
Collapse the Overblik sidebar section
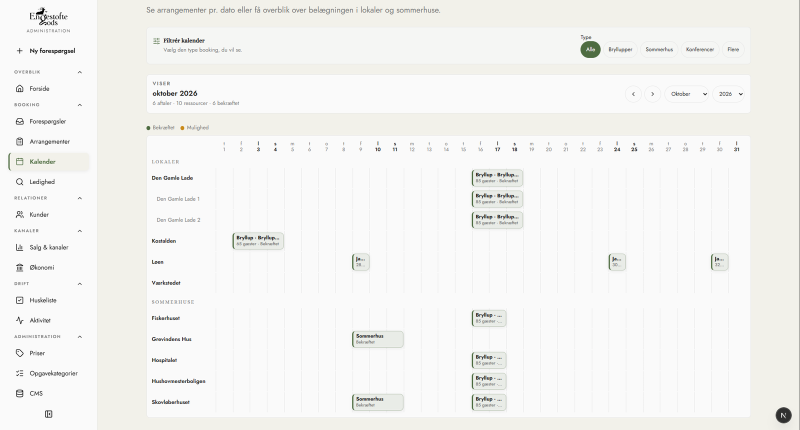pos(80,72)
